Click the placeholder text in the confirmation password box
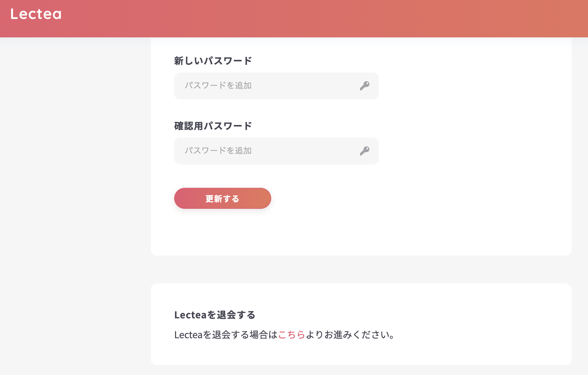The width and height of the screenshot is (588, 375). click(218, 151)
